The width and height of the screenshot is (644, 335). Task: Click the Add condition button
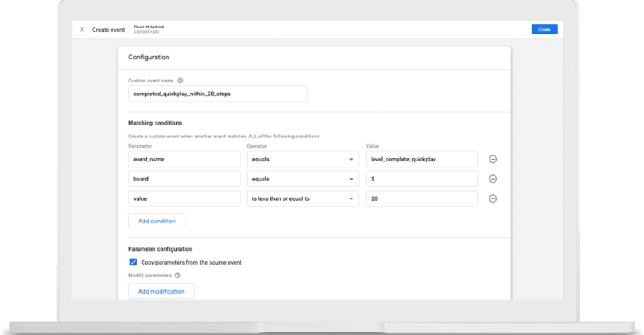click(x=157, y=221)
